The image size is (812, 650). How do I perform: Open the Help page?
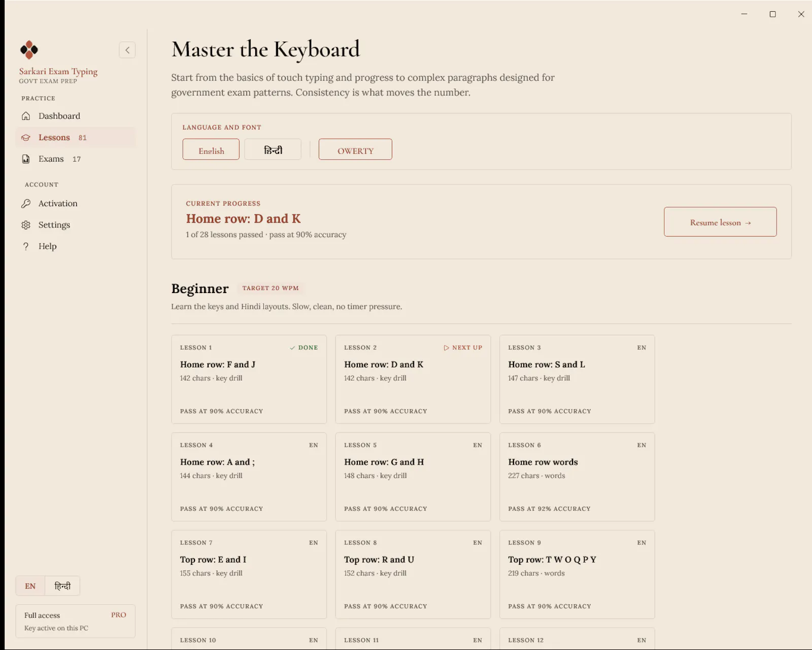76,246
